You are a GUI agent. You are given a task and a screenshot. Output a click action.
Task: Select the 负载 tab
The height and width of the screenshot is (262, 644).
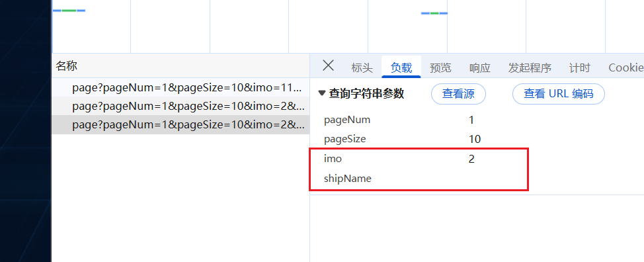[x=401, y=67]
